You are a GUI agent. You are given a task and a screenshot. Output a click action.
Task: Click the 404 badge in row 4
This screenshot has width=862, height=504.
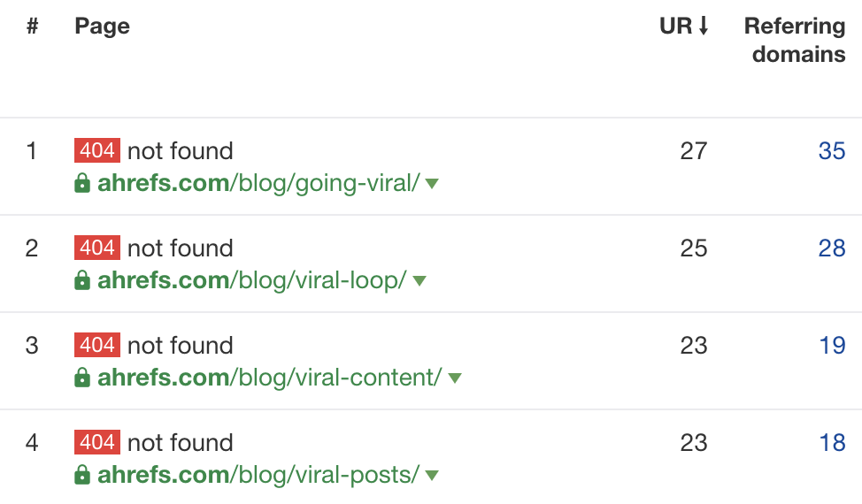point(96,442)
